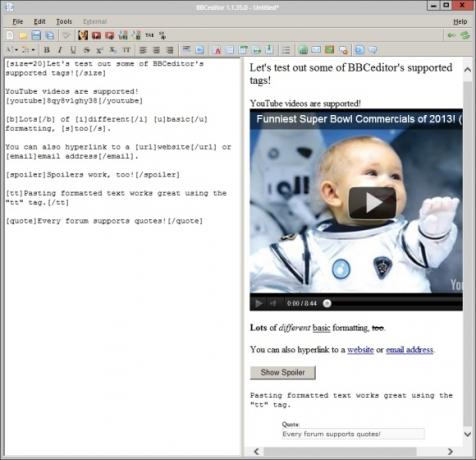
Task: Refresh the preview with the green arrows icon
Action: (465, 35)
